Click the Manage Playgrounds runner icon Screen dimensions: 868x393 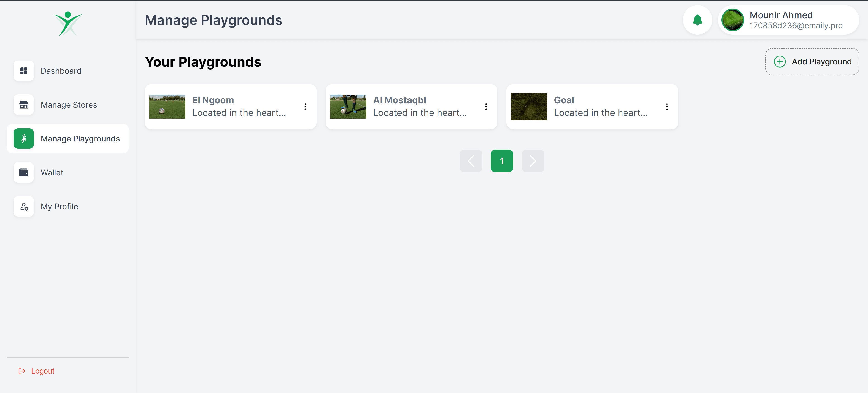pos(24,138)
